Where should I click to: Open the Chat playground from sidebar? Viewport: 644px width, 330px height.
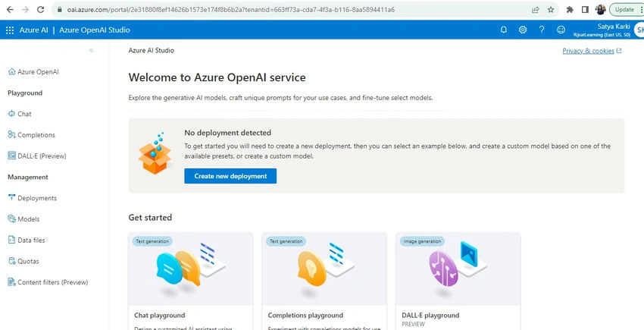pos(20,114)
